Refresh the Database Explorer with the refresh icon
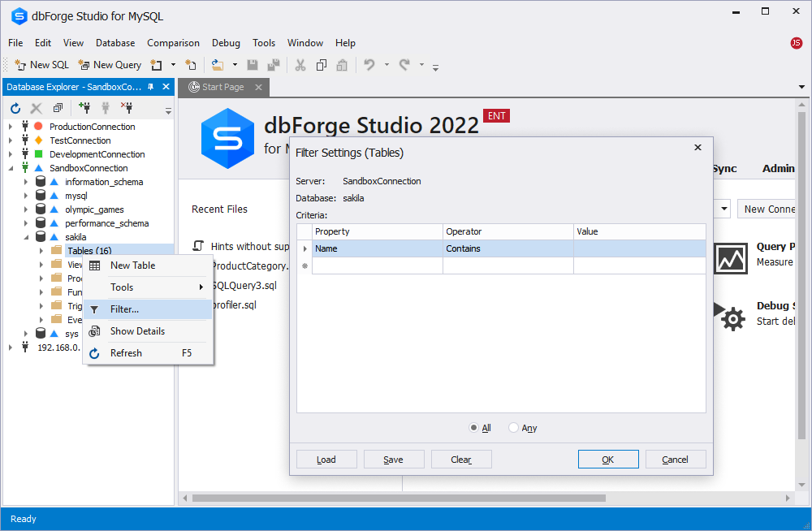Screen dimensions: 812x531 pos(15,108)
